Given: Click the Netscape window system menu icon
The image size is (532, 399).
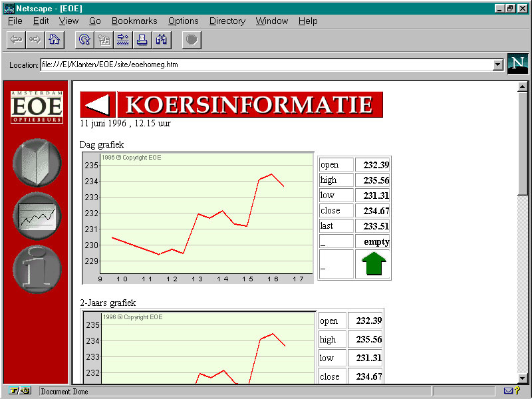Looking at the screenshot, I should tap(9, 9).
